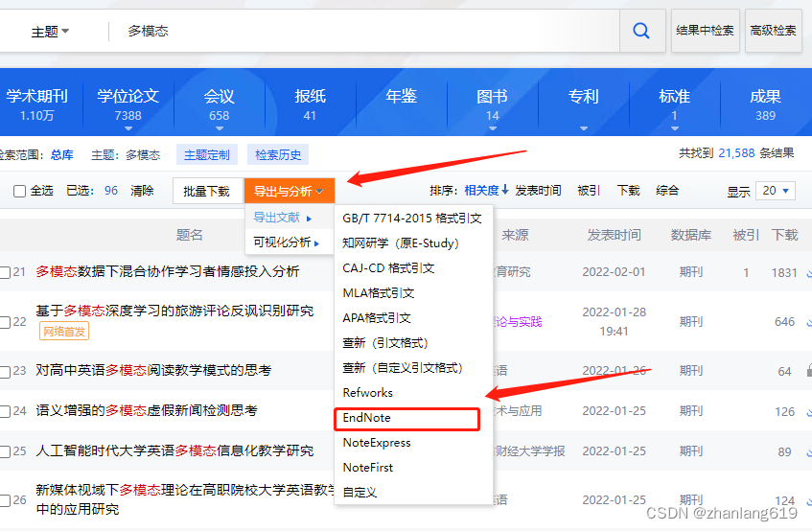Choose GB/T 7714-2015 格式引文 option

[x=412, y=219]
